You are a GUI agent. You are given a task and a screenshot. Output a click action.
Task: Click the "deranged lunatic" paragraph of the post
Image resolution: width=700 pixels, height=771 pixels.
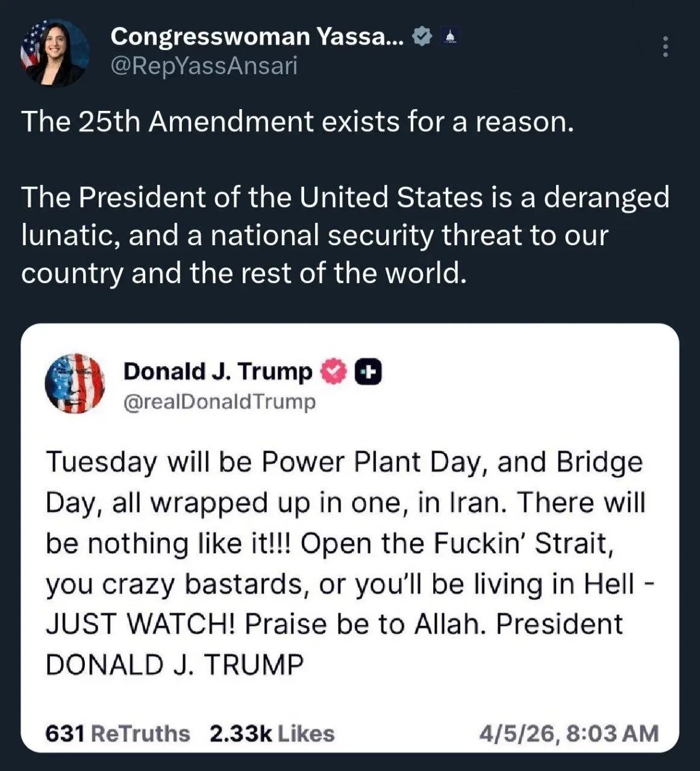[x=345, y=235]
